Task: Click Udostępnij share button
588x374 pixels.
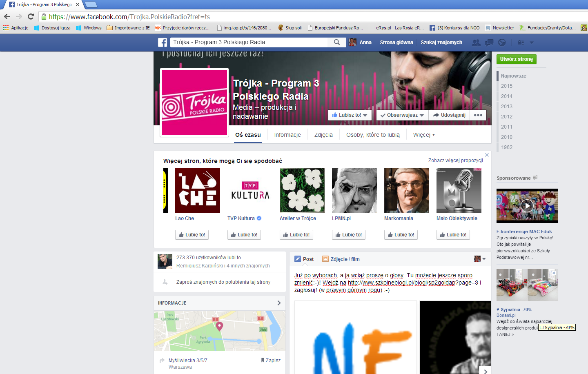Action: click(449, 115)
